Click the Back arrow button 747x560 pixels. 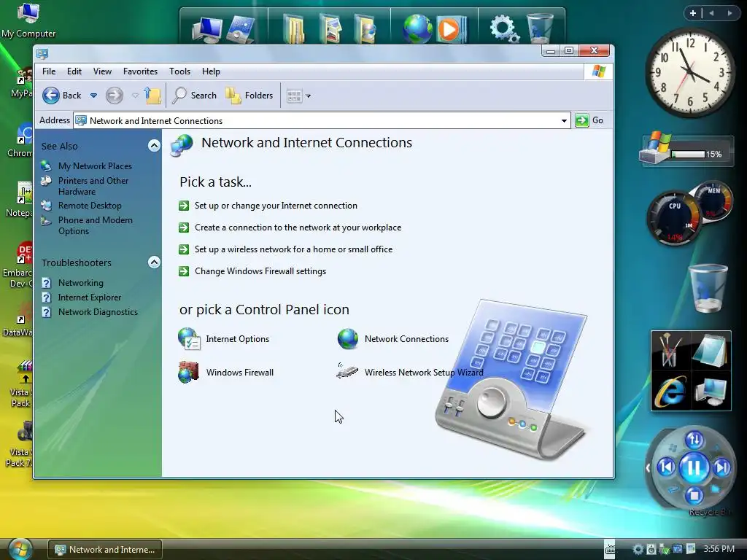pos(62,96)
